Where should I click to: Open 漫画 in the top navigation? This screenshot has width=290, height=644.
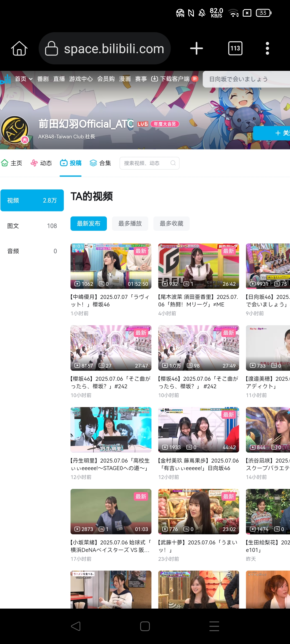pyautogui.click(x=125, y=79)
